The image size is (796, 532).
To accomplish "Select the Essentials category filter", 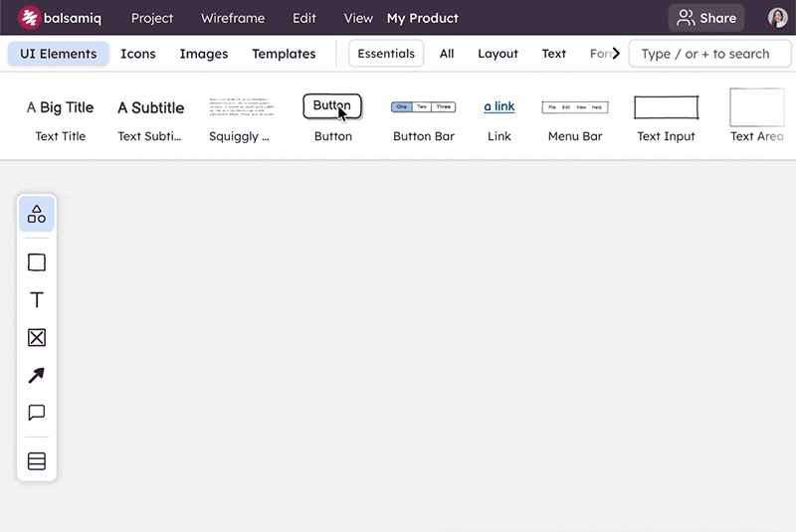I will [x=386, y=54].
